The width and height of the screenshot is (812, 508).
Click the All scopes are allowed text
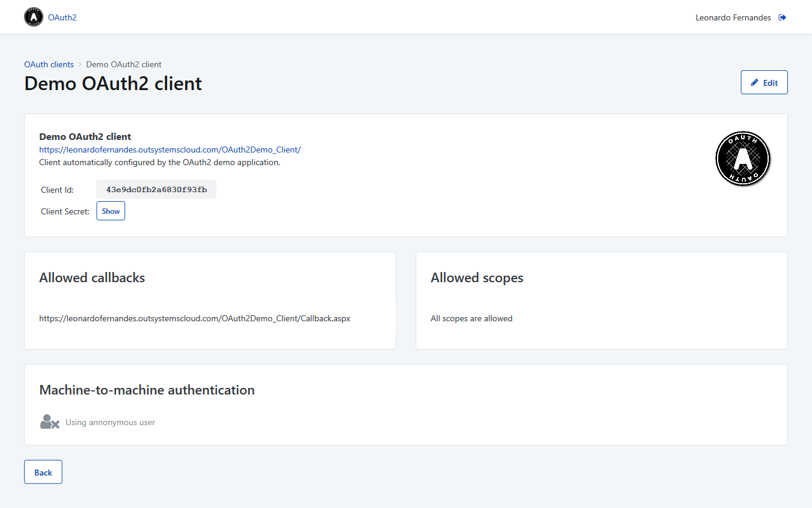coord(471,318)
